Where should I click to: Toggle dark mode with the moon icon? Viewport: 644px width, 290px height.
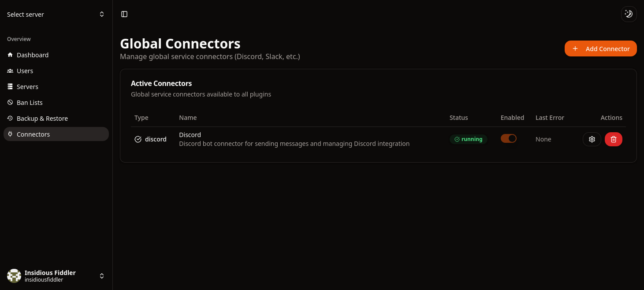(x=629, y=14)
